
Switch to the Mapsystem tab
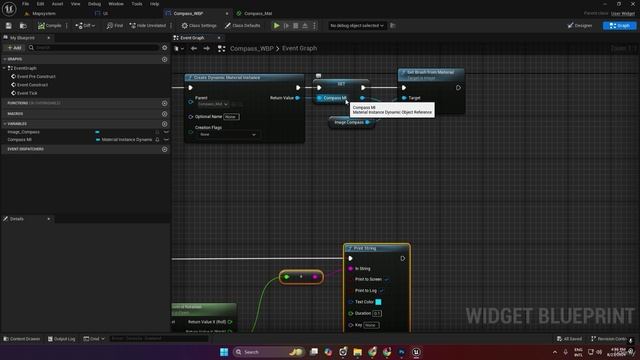(44, 13)
